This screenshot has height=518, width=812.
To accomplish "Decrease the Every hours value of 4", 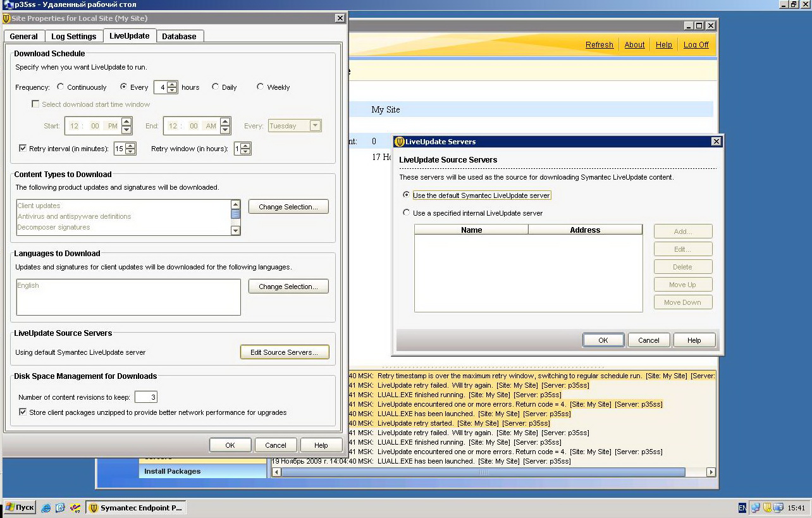I will point(172,90).
